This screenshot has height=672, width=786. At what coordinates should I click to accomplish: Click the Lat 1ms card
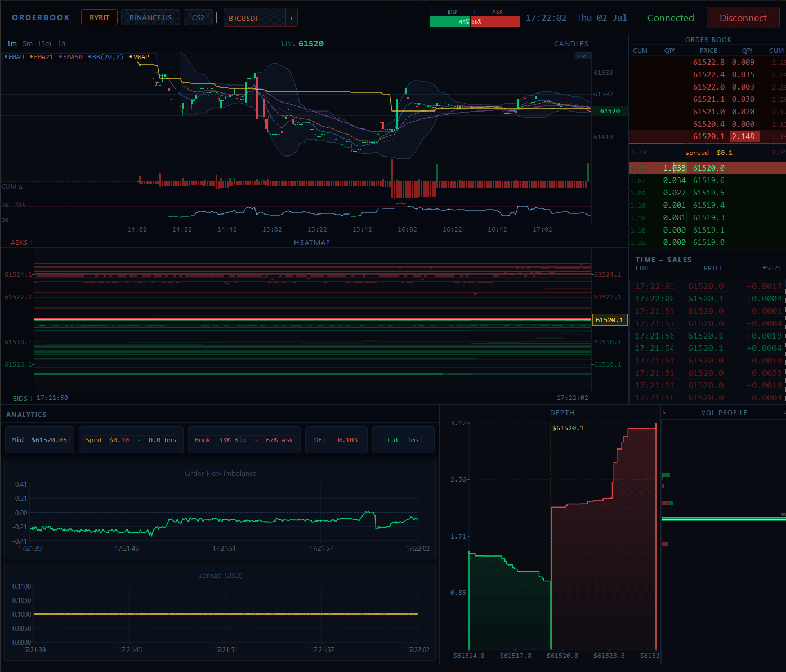tap(403, 440)
